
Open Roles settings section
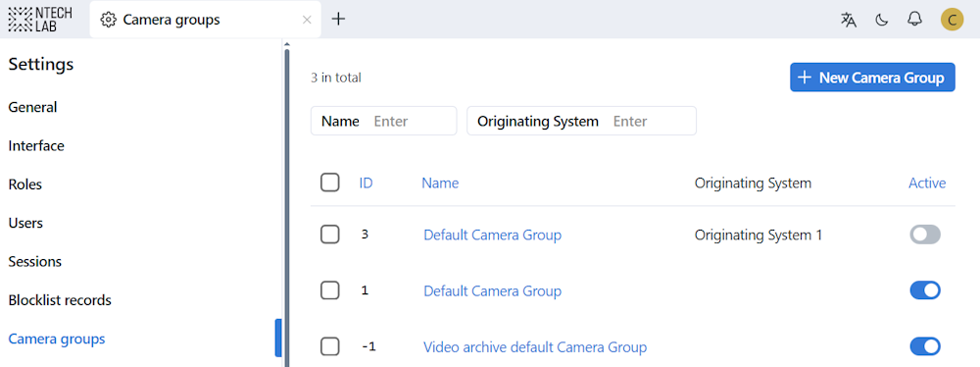(x=25, y=184)
